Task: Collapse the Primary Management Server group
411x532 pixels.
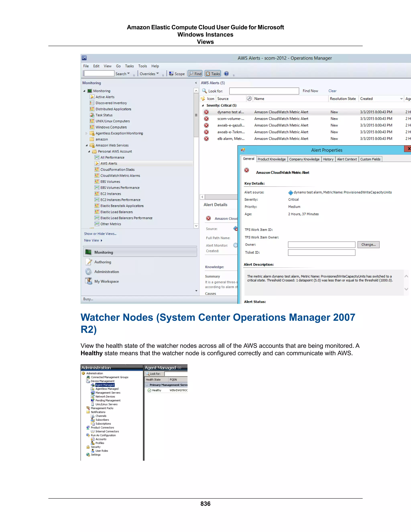Action: pyautogui.click(x=147, y=385)
